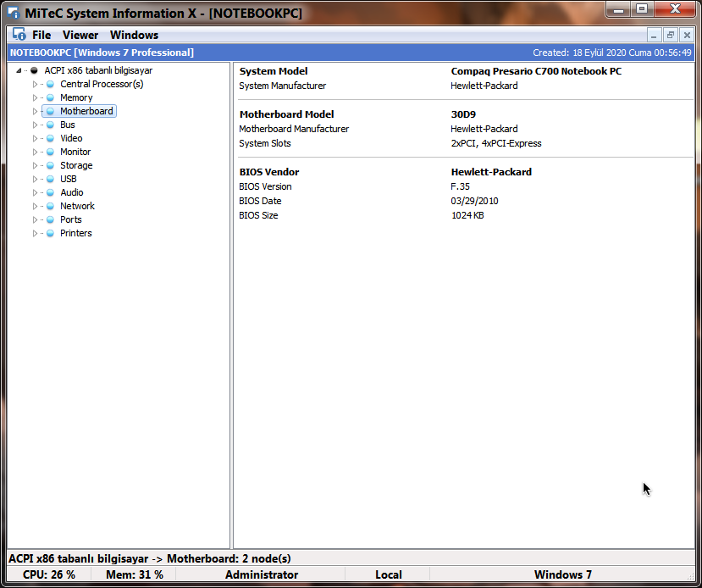Click the blue Audio node icon
702x588 pixels.
tap(51, 192)
